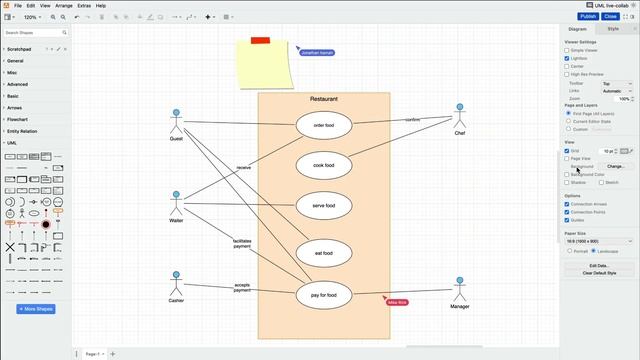Click the draw.io logo icon
The image size is (640, 360).
(x=6, y=5)
